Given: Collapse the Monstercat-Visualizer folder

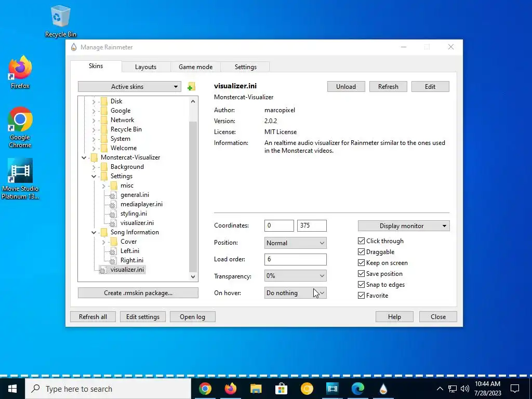Looking at the screenshot, I should (x=84, y=157).
